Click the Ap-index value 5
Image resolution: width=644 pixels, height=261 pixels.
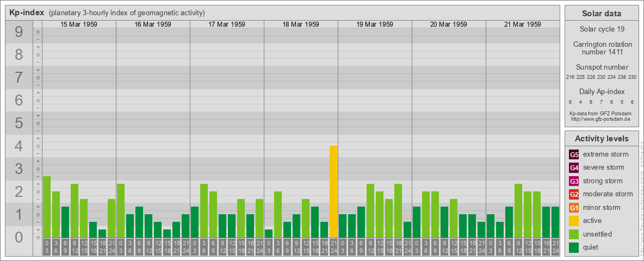pos(622,102)
